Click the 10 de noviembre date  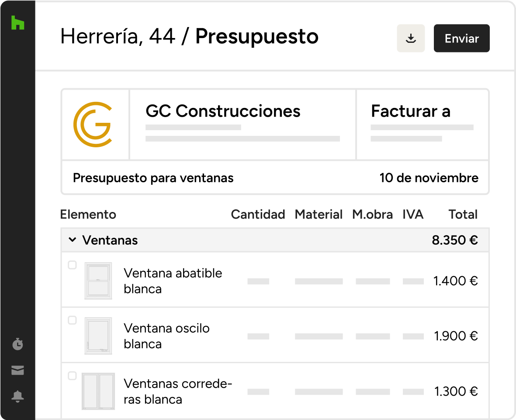pyautogui.click(x=429, y=178)
